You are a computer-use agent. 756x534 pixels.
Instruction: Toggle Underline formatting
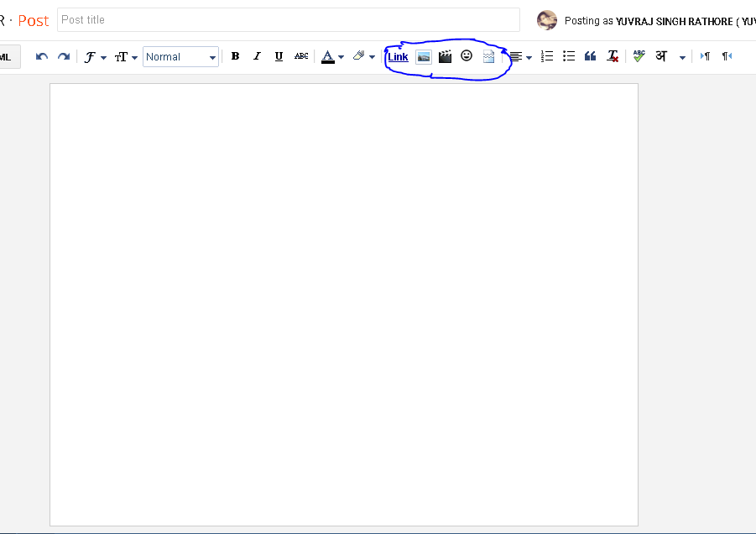(x=279, y=56)
